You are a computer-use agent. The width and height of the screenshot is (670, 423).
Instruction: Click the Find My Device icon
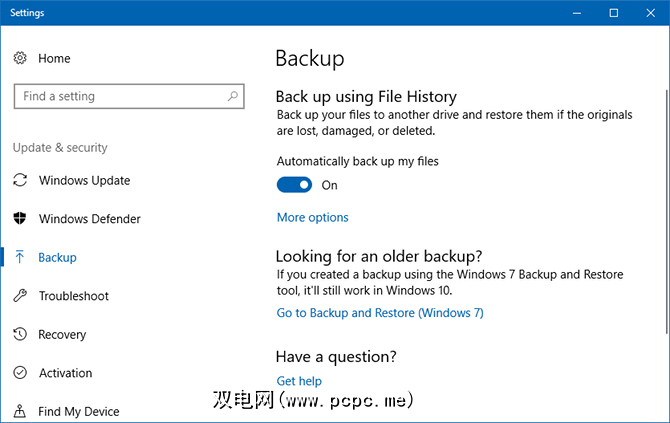pyautogui.click(x=20, y=411)
